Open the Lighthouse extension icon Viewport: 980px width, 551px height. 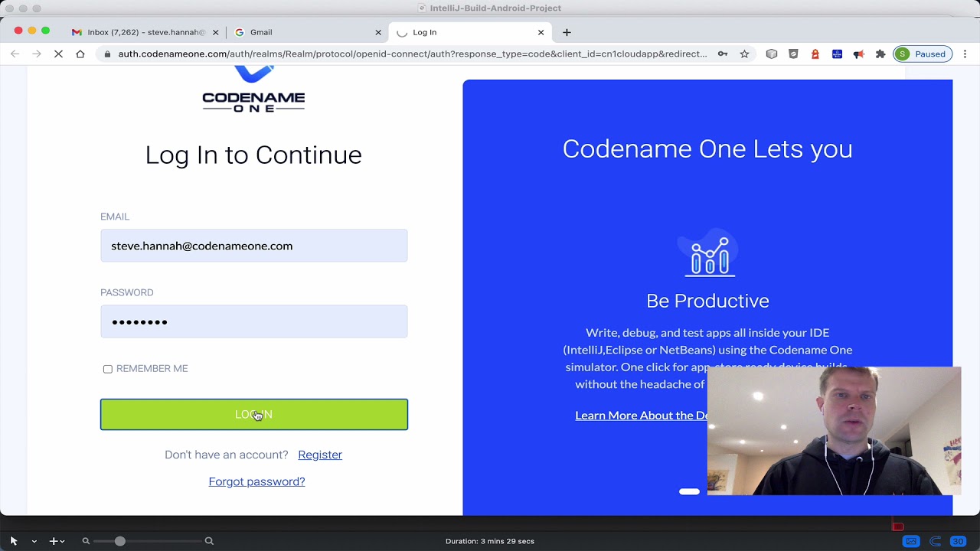pyautogui.click(x=815, y=54)
